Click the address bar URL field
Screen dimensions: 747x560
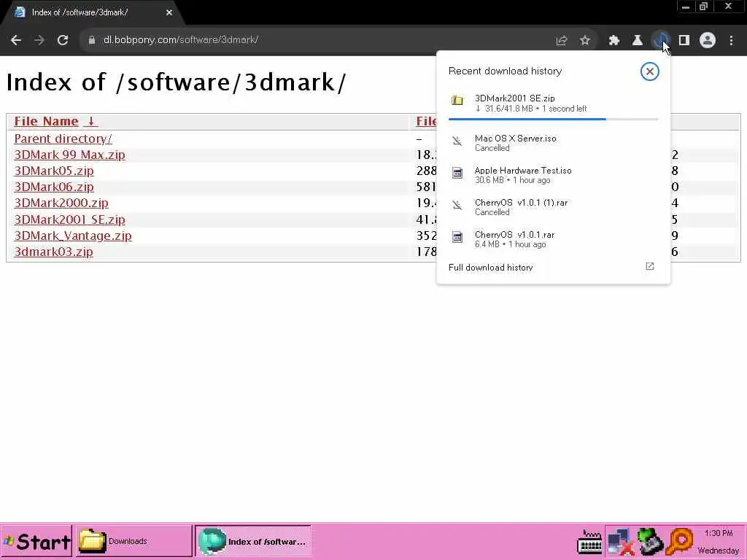[324, 40]
